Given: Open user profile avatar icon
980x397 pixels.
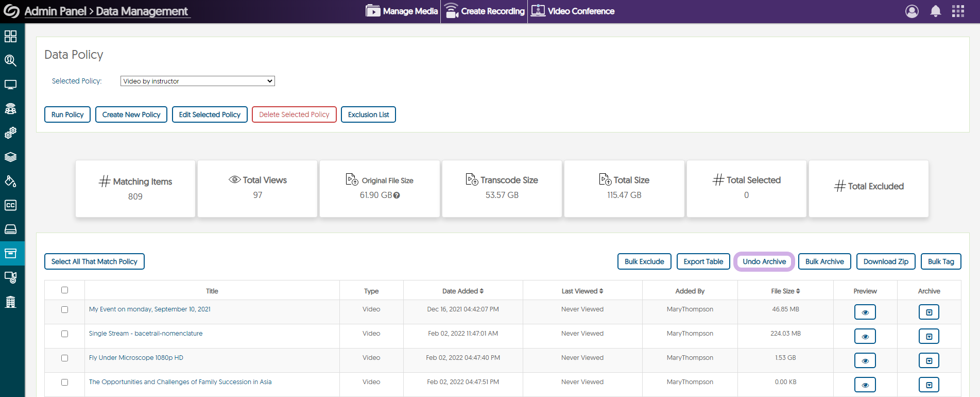Looking at the screenshot, I should [x=912, y=11].
